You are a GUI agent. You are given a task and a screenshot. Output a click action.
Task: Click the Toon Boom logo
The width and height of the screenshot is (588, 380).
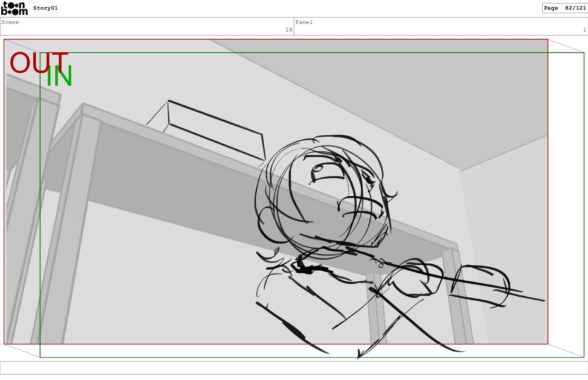pyautogui.click(x=14, y=8)
